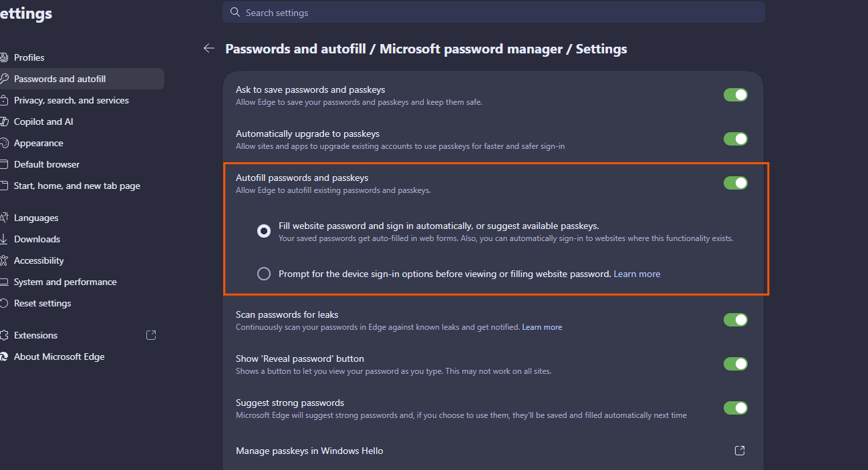Click the Search settings input field
Screen dimensions: 868x470
click(494, 13)
